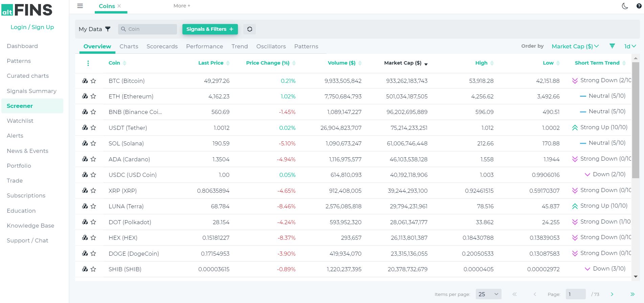Switch to the Performance tab
The image size is (644, 303).
coord(204,46)
